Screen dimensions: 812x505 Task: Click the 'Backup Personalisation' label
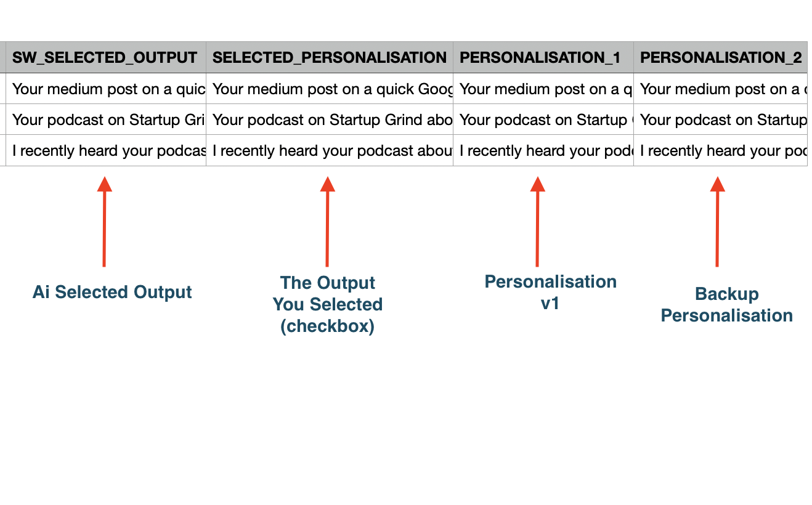click(726, 305)
